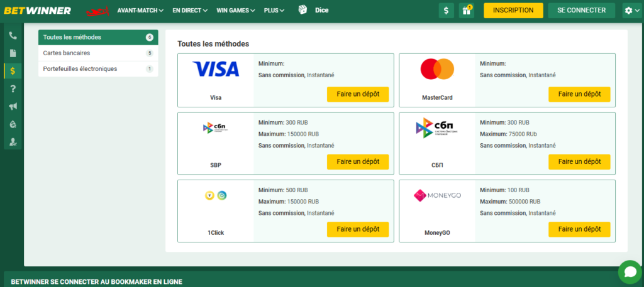Click the MasterCard name label
The width and height of the screenshot is (644, 287).
tap(438, 97)
